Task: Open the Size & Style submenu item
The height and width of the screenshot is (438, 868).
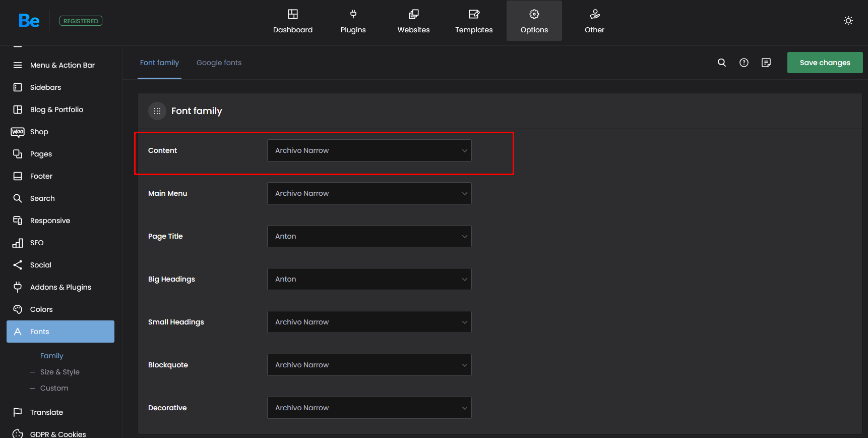Action: click(60, 372)
